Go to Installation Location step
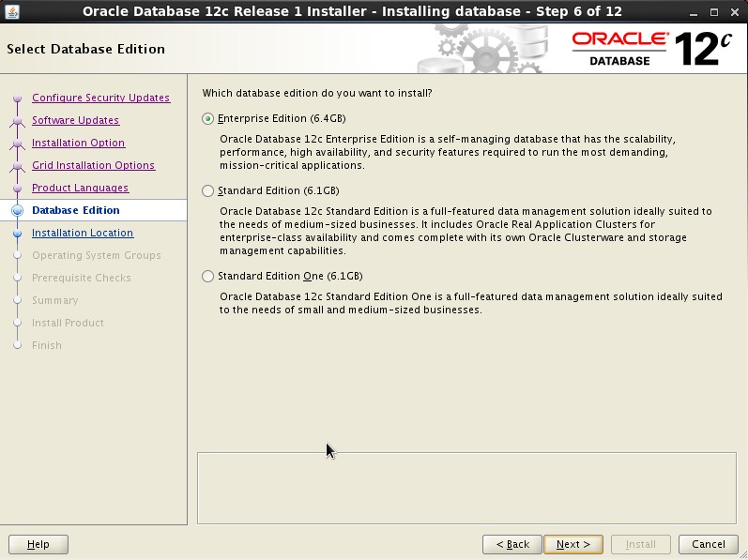 click(83, 233)
